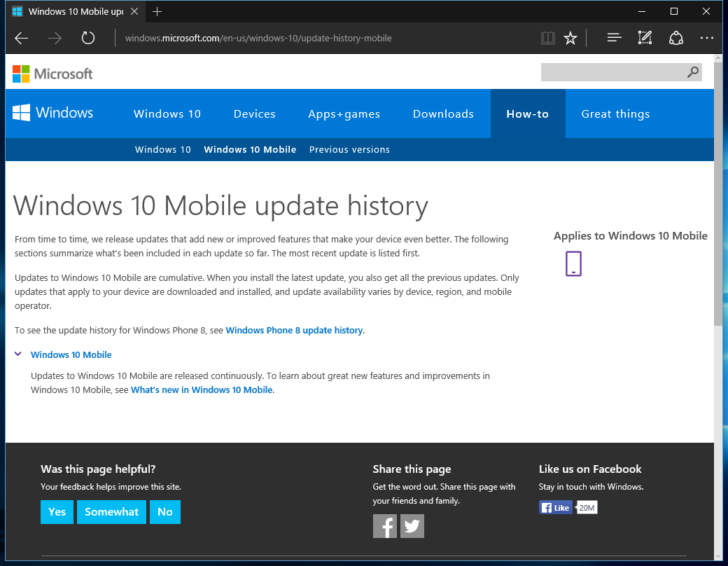Select Previous versions in the sub-navigation
The image size is (728, 566).
pos(349,149)
